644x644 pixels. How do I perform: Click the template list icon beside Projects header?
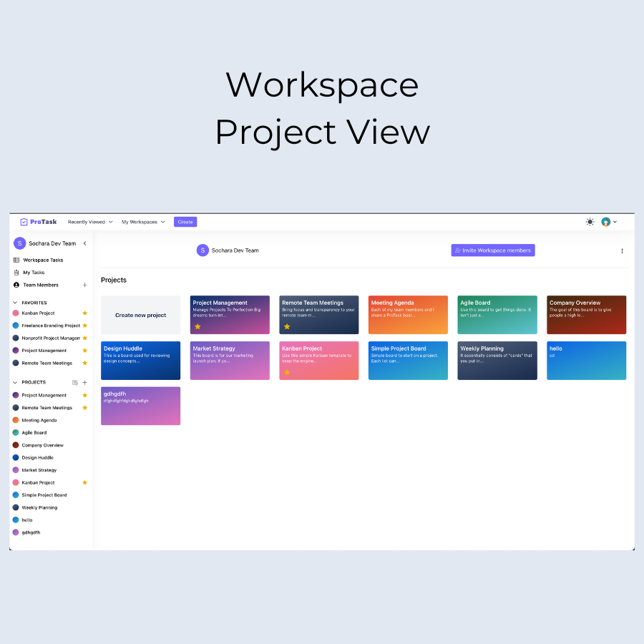pyautogui.click(x=75, y=383)
